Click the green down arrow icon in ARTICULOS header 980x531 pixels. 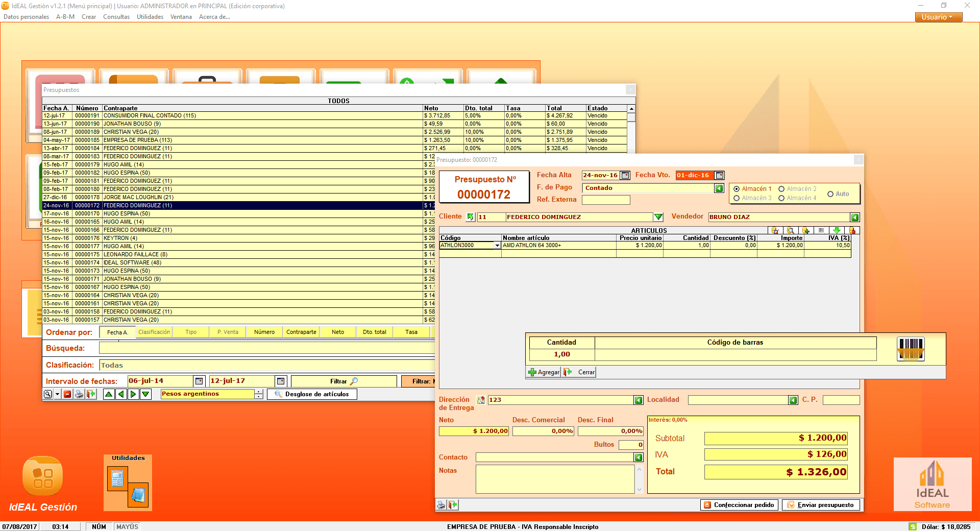(837, 230)
